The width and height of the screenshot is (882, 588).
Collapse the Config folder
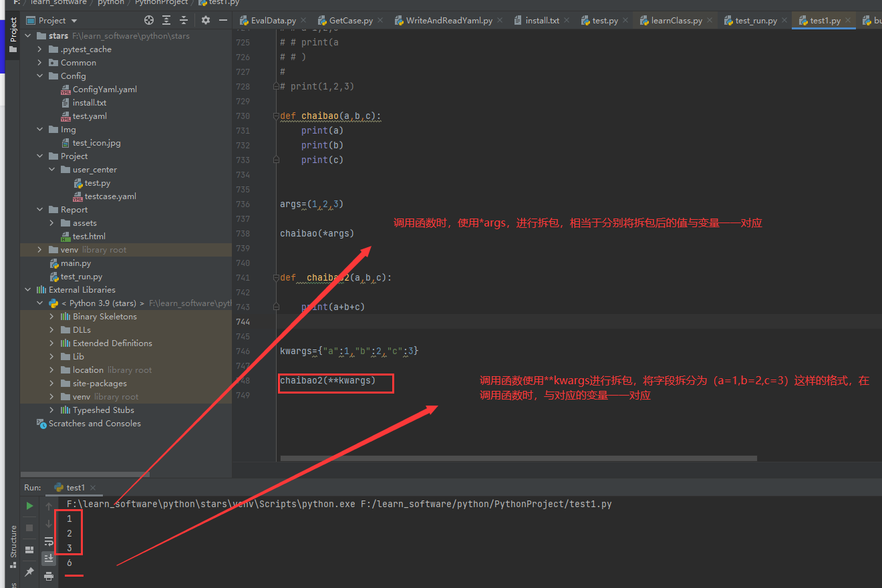(x=40, y=76)
